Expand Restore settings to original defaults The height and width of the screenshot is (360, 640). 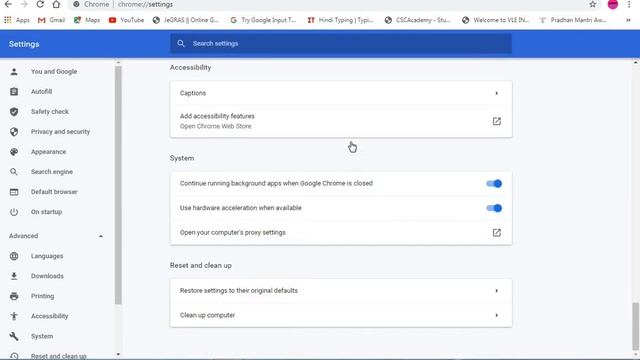[341, 291]
